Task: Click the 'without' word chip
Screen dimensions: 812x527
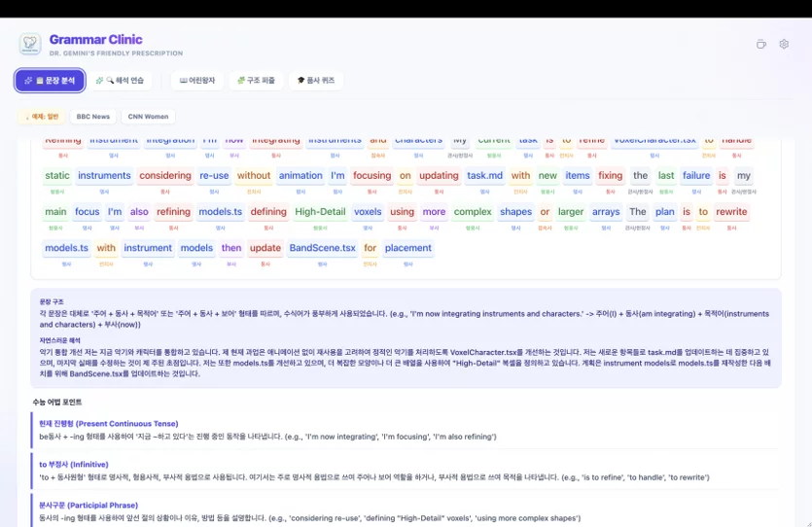Action: pyautogui.click(x=254, y=175)
